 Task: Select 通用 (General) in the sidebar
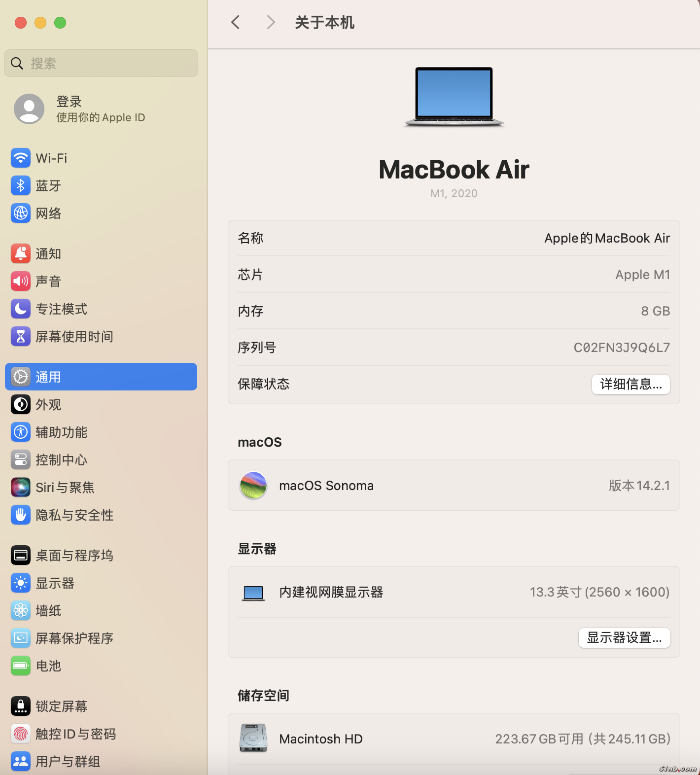click(101, 377)
